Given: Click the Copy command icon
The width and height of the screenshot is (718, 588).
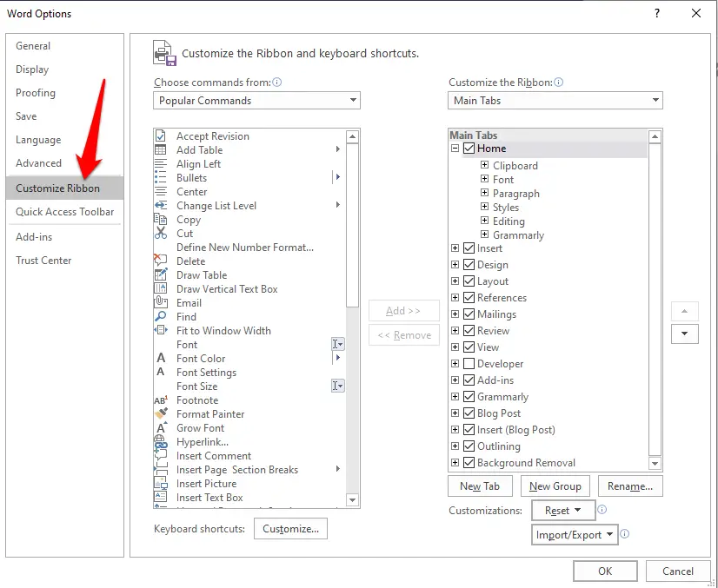Looking at the screenshot, I should (x=160, y=219).
